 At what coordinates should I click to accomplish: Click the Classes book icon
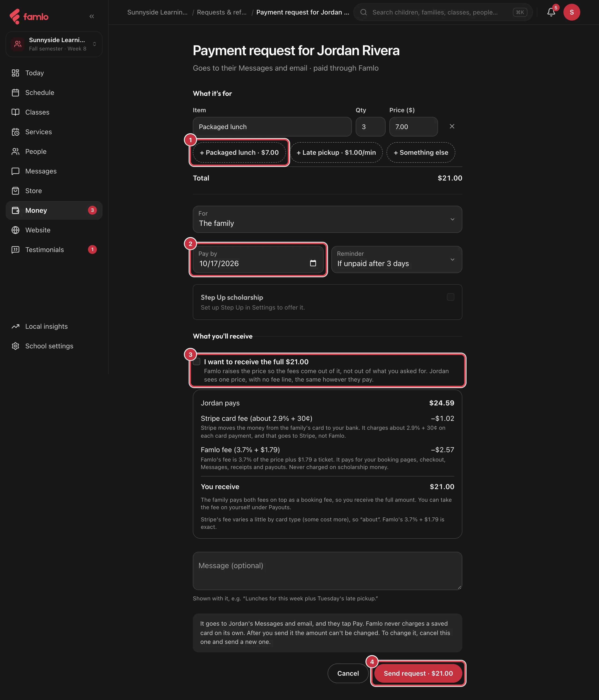(x=15, y=112)
